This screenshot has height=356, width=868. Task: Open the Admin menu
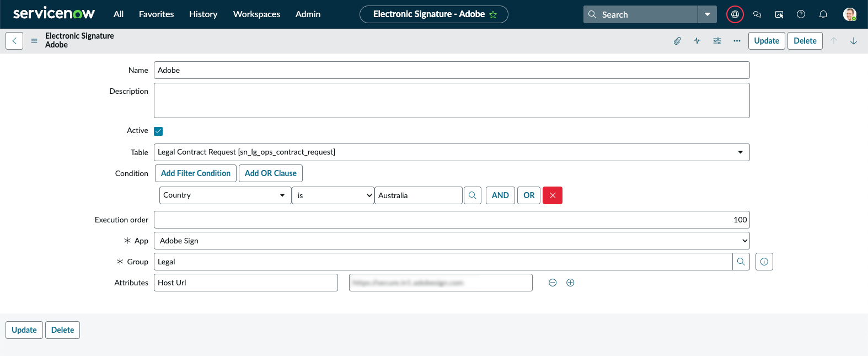click(308, 14)
